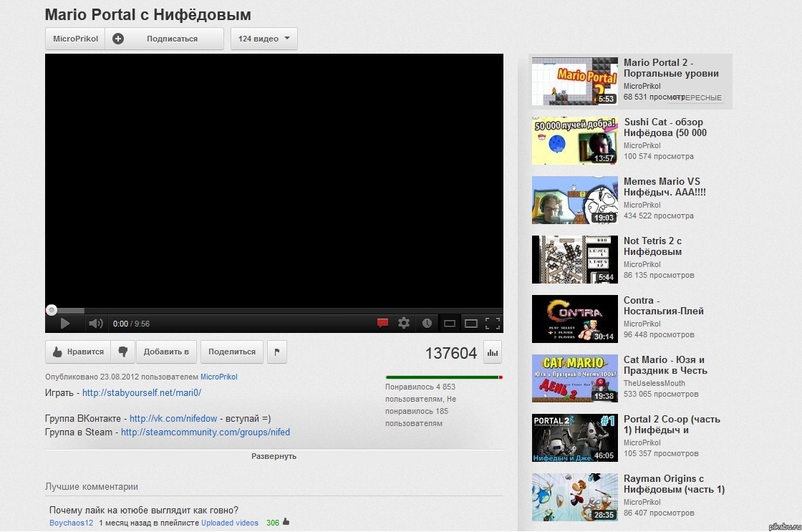Show video statistics with the chart icon
The width and height of the screenshot is (802, 532).
point(493,352)
